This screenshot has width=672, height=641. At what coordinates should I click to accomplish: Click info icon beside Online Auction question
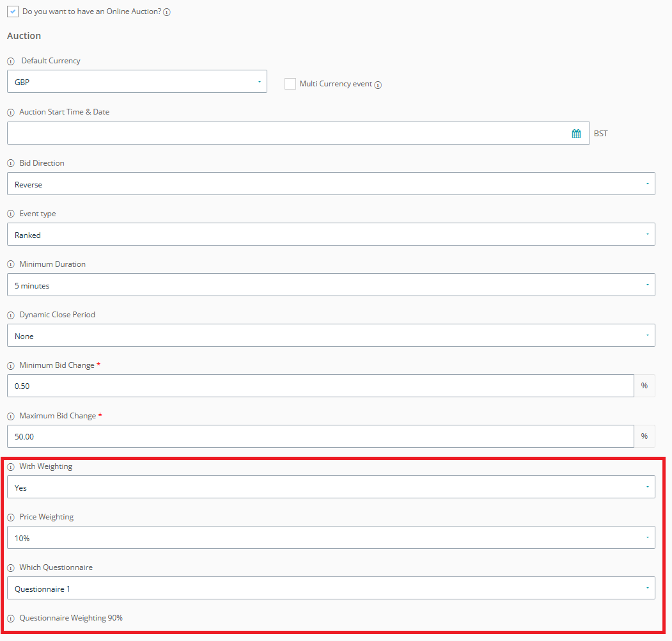[x=167, y=12]
